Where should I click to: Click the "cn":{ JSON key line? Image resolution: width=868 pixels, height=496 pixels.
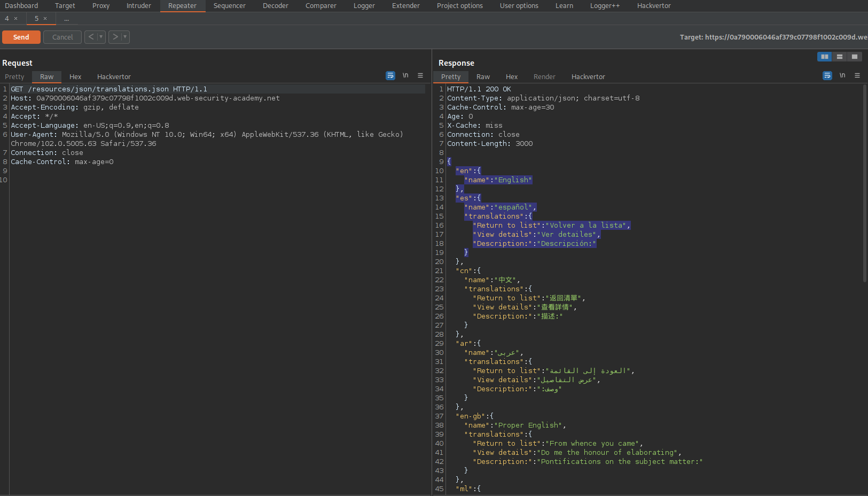coord(468,271)
